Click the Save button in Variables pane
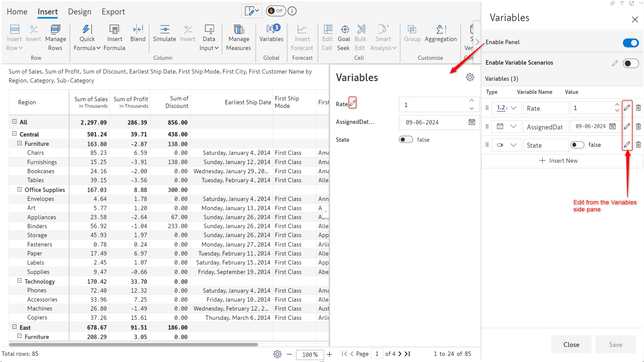The height and width of the screenshot is (362, 644). 615,344
